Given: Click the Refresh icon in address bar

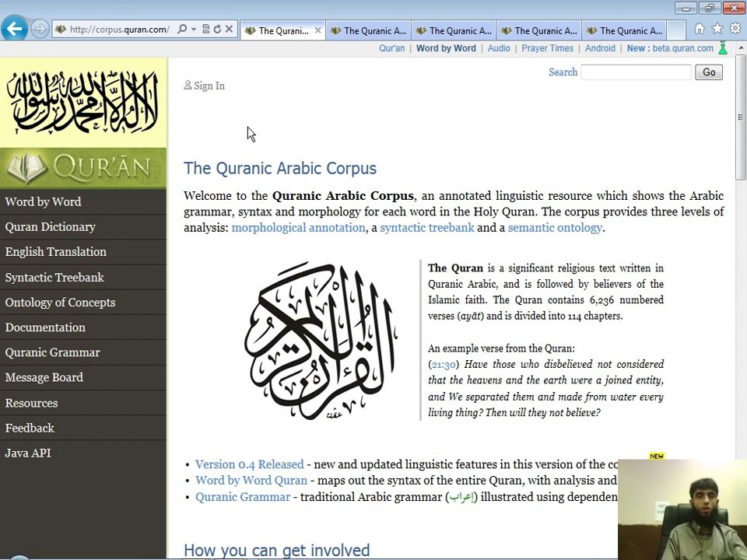Looking at the screenshot, I should (x=217, y=29).
